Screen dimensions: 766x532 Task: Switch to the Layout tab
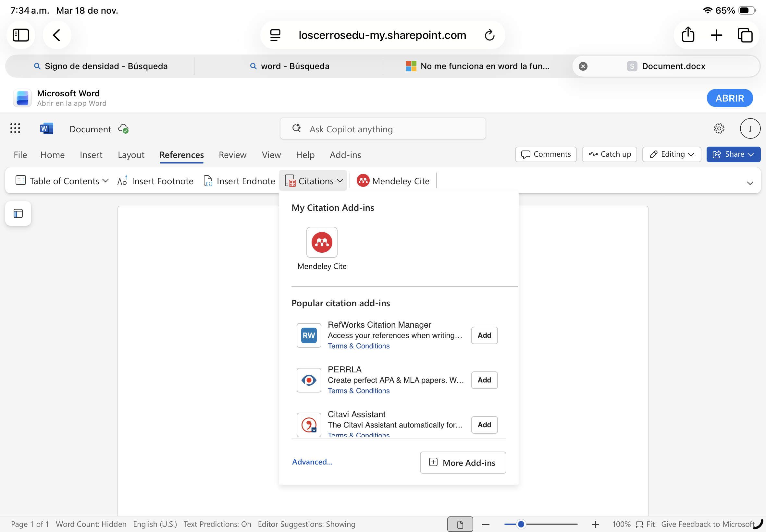pyautogui.click(x=131, y=155)
